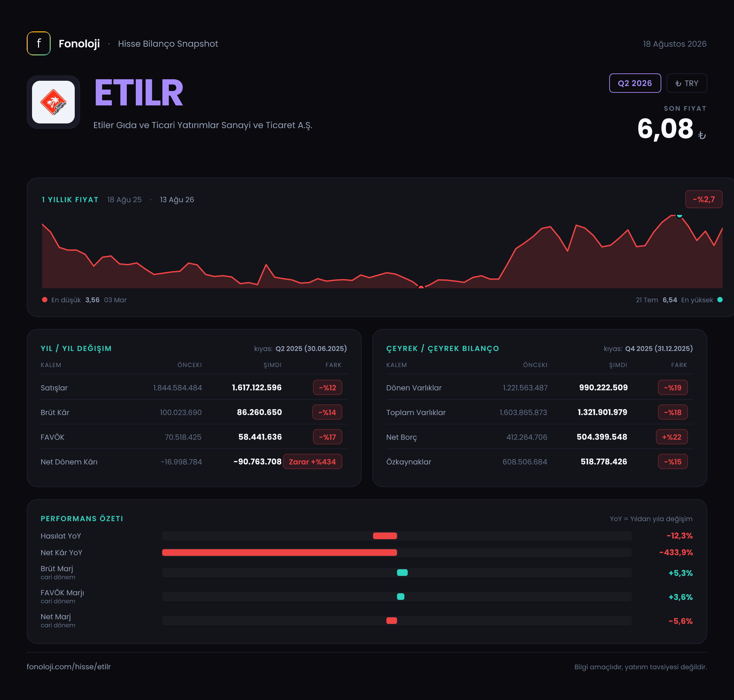The width and height of the screenshot is (734, 700).
Task: Click the Özkaynaklar -%15 badge
Action: (672, 461)
